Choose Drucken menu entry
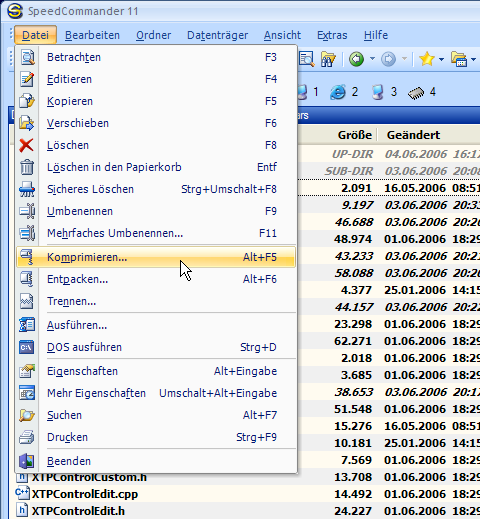The height and width of the screenshot is (519, 480). 156,437
